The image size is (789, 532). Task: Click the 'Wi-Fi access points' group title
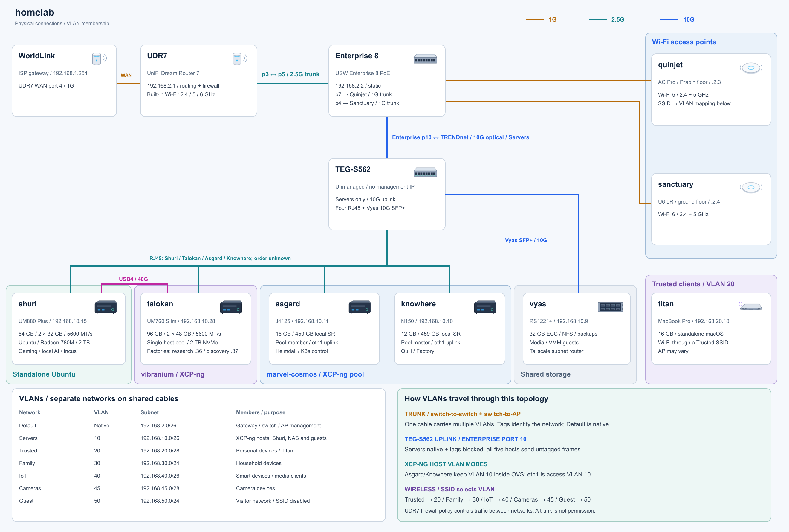[684, 42]
